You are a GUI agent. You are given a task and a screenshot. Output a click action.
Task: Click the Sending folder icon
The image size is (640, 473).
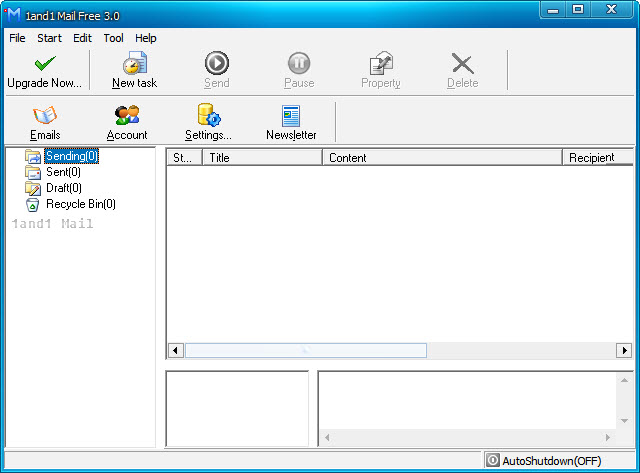tap(33, 156)
